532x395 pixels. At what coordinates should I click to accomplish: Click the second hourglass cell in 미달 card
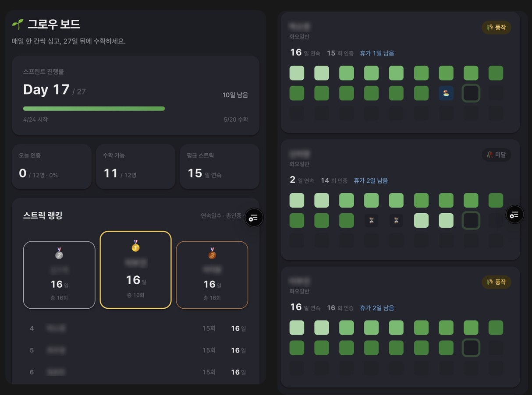tap(396, 220)
